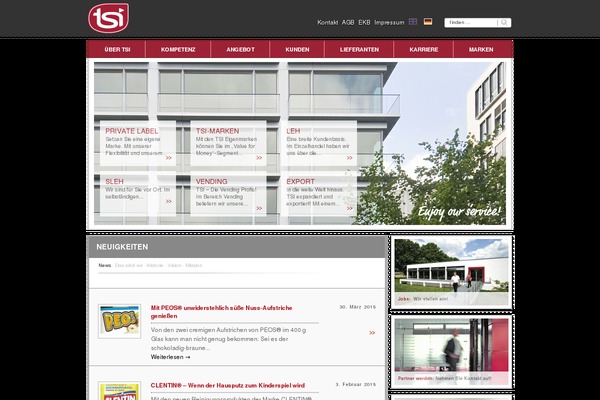The width and height of the screenshot is (600, 400).
Task: Open the CLENTIN Hausputz headline
Action: pyautogui.click(x=228, y=385)
